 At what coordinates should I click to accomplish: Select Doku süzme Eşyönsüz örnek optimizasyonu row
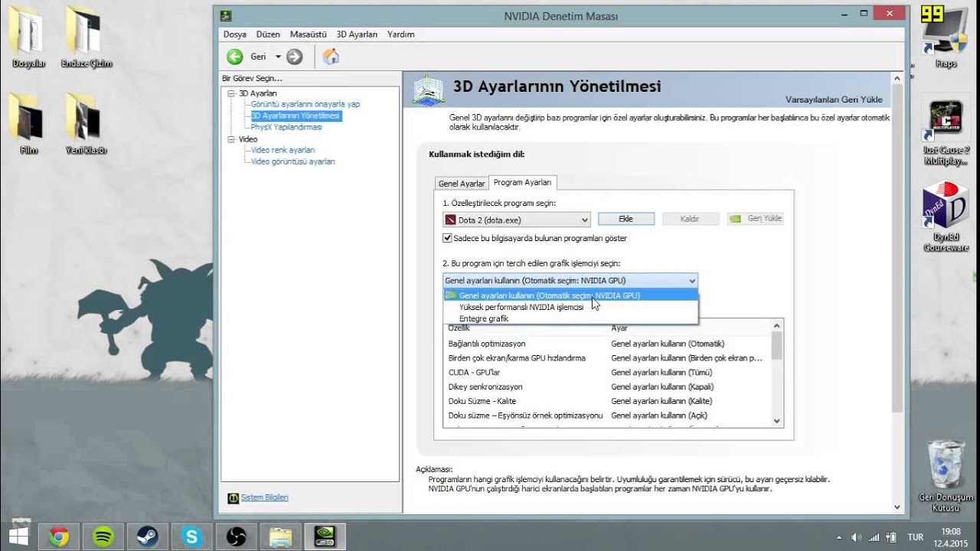tap(606, 416)
